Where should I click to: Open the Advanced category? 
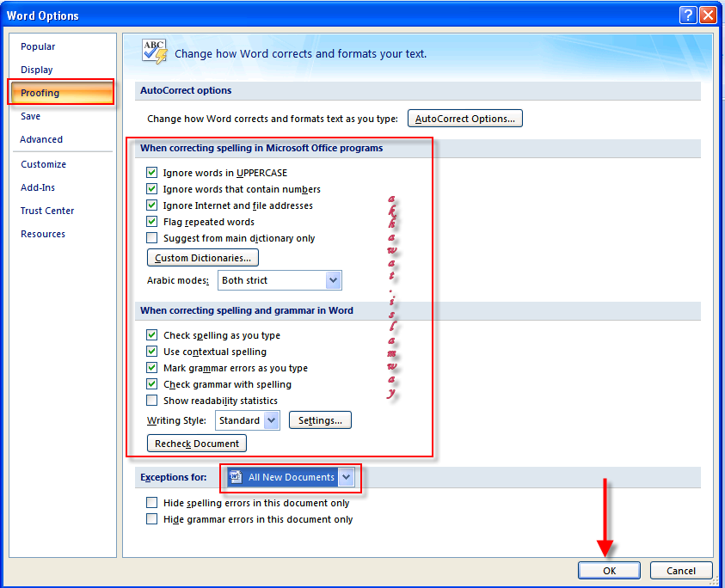41,139
